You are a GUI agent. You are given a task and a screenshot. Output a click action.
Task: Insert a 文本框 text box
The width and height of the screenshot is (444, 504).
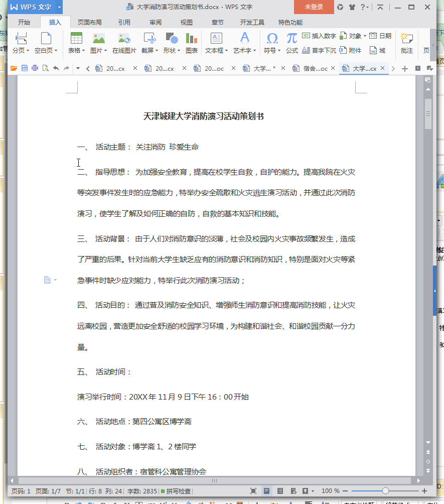click(216, 43)
